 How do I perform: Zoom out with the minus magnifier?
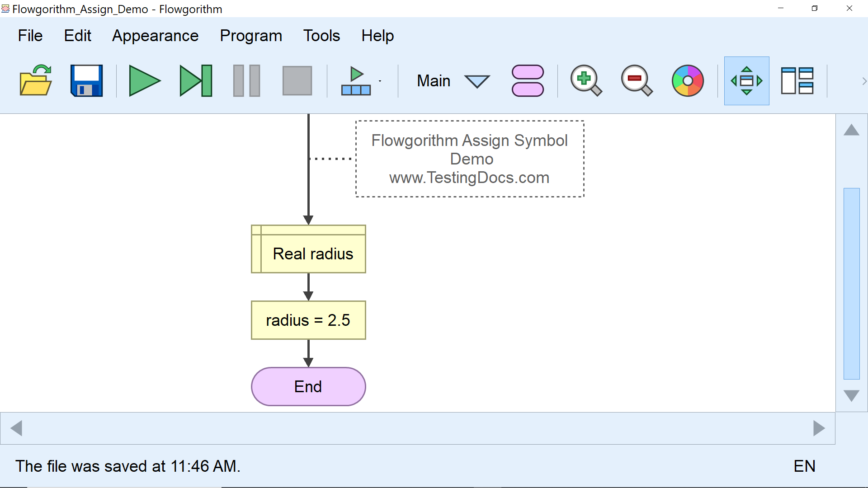(636, 81)
